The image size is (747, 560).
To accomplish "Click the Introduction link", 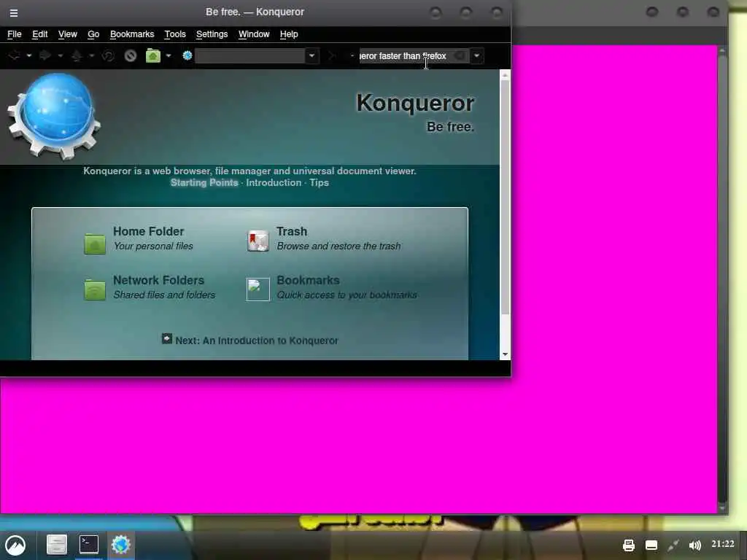I will [274, 183].
